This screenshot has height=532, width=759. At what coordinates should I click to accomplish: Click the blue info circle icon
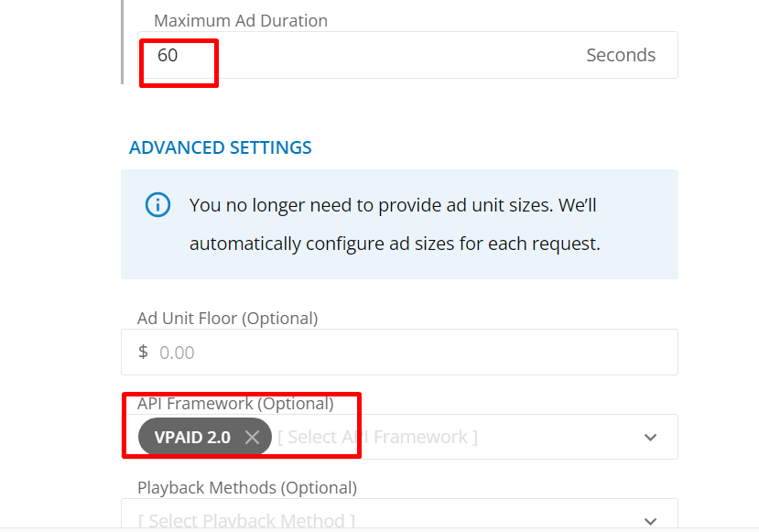[157, 205]
